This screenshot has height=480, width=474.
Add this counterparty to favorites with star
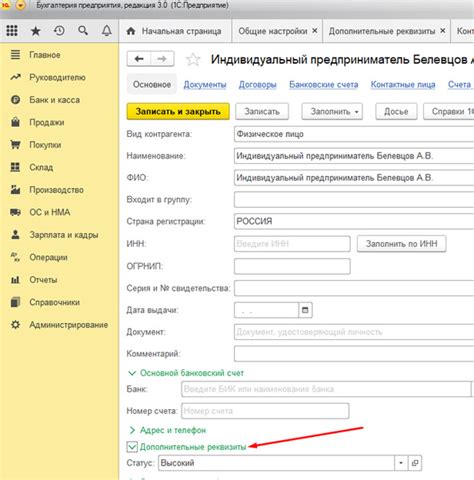(193, 60)
